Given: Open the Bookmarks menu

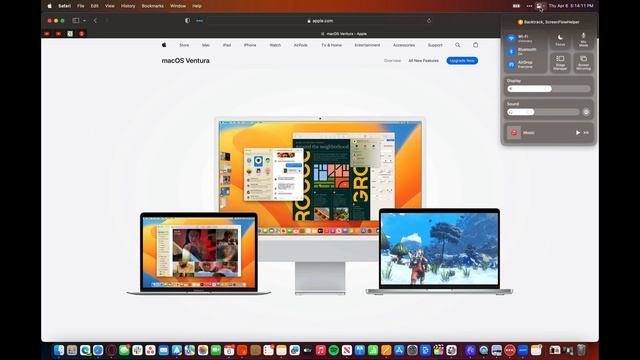Looking at the screenshot, I should click(153, 6).
